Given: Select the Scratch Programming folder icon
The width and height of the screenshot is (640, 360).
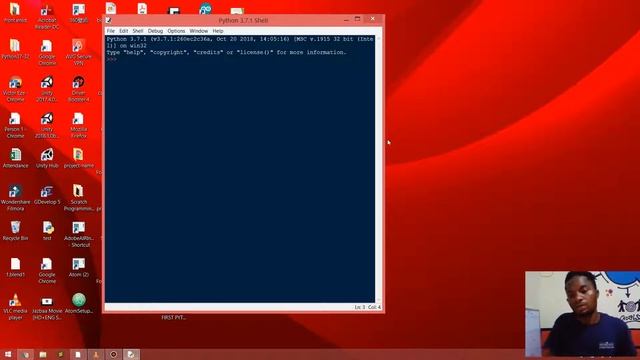Looking at the screenshot, I should pos(78,198).
